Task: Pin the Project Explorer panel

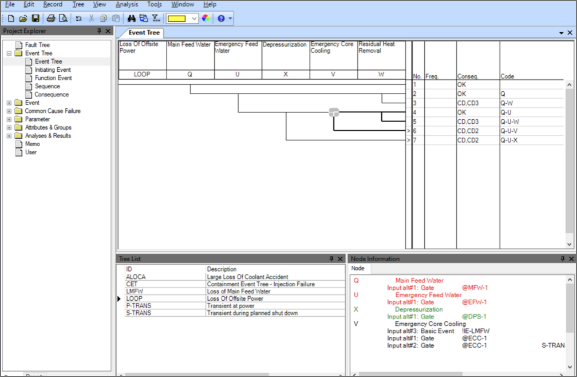Action: [x=99, y=31]
